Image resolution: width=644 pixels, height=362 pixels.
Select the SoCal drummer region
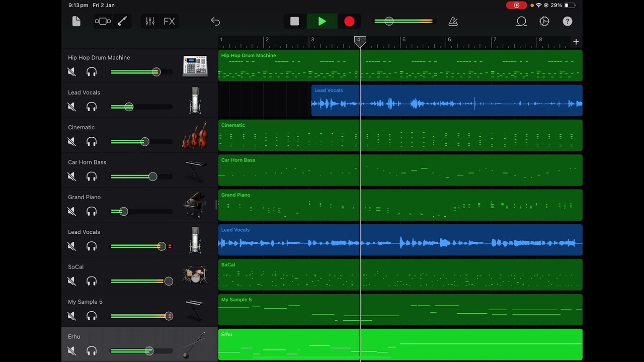(x=400, y=275)
